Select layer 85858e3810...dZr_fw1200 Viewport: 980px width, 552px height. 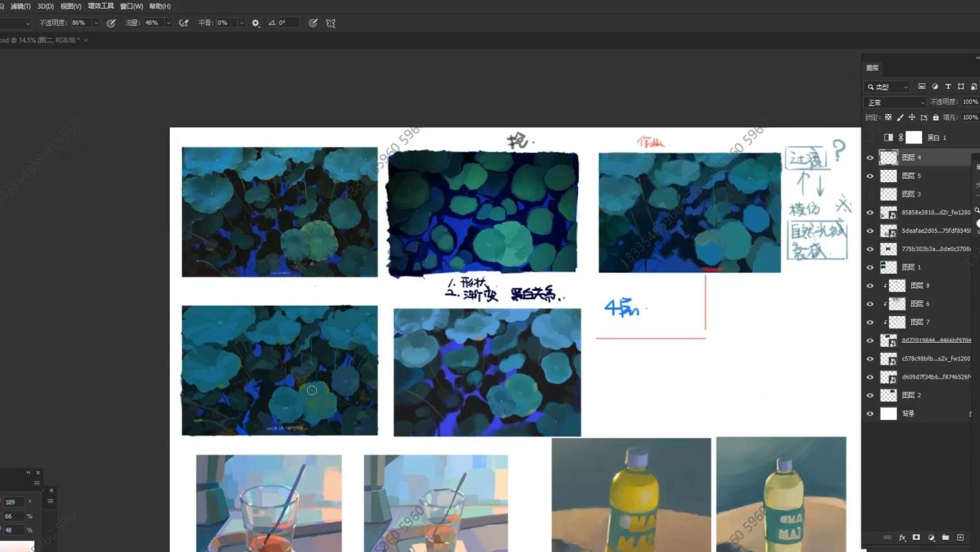[x=936, y=212]
